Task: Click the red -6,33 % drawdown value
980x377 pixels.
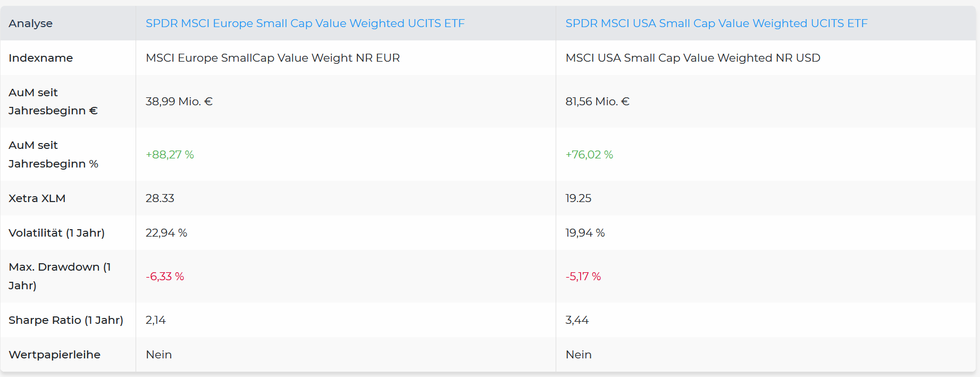Action: coord(165,277)
